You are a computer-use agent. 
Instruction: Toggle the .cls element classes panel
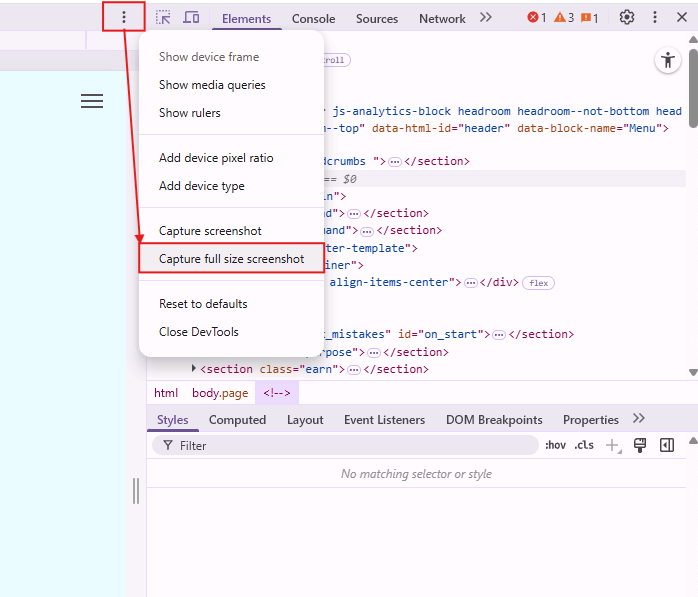click(583, 445)
